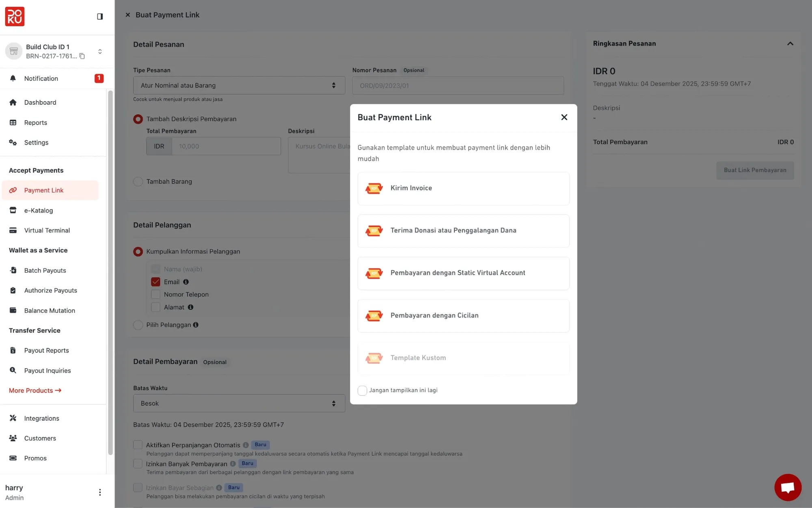Screen dimensions: 812x508
Task: Collapse sidebar using panel toggle icon
Action: (100, 16)
